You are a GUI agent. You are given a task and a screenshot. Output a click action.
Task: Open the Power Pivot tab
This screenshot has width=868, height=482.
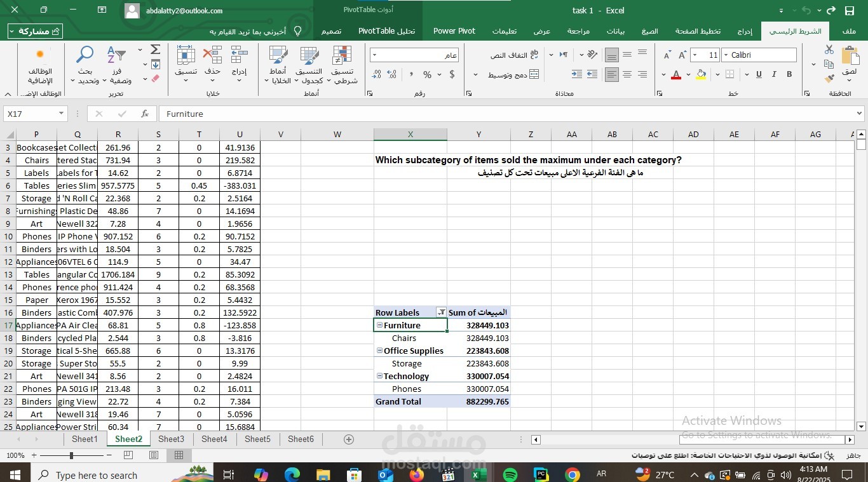point(454,30)
